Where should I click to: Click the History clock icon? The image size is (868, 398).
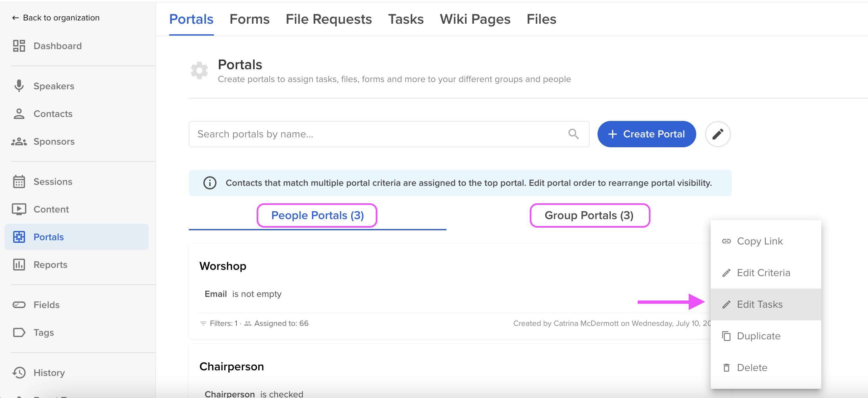[x=19, y=372]
